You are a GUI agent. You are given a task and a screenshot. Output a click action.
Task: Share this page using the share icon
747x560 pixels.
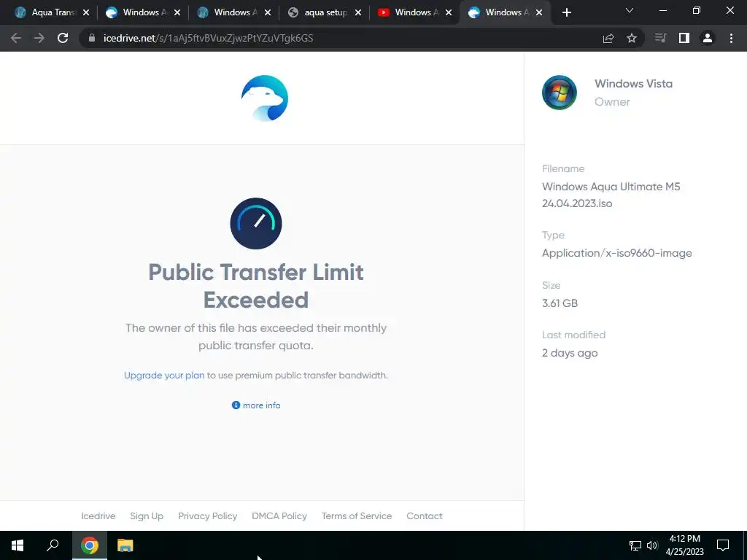(608, 38)
